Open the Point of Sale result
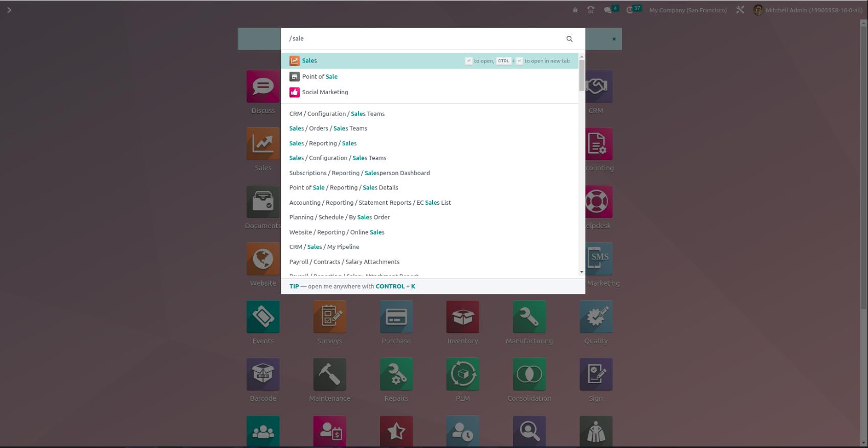868x448 pixels. click(x=430, y=77)
